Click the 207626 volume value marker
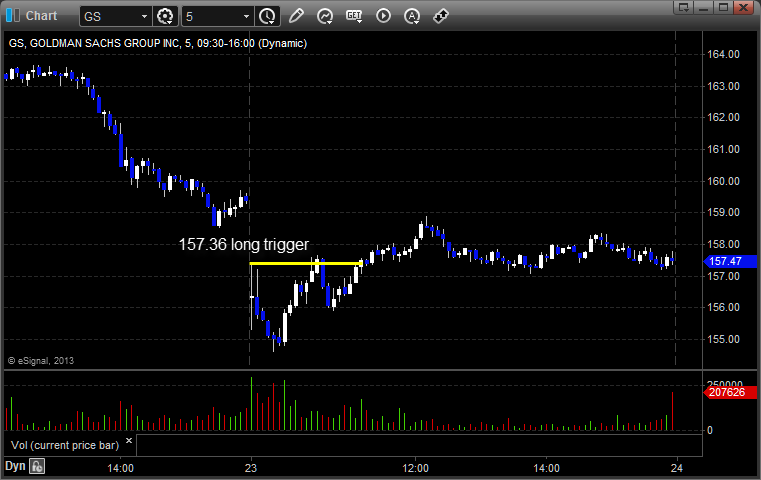The height and width of the screenshot is (480, 761). (x=729, y=392)
